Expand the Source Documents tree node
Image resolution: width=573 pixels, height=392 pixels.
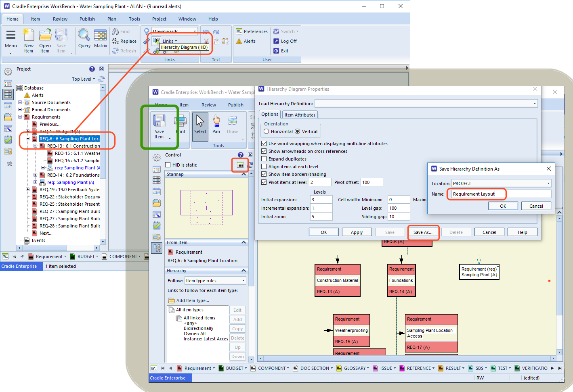20,102
